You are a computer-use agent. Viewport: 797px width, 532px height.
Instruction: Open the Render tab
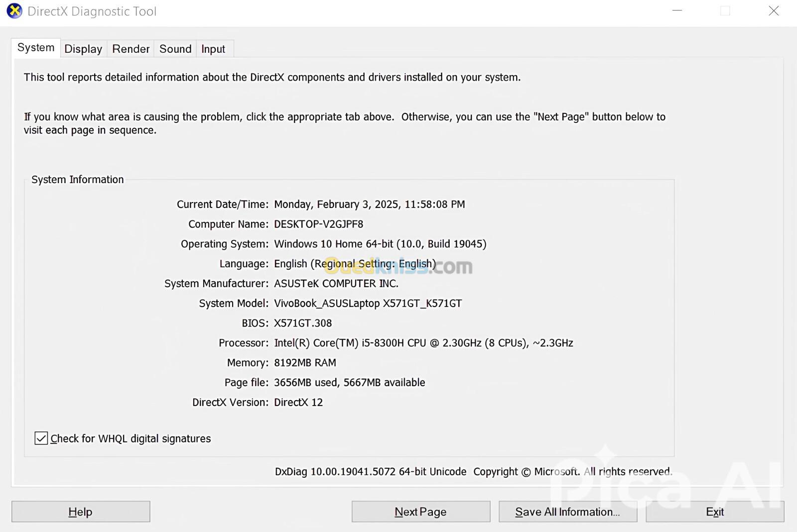coord(131,49)
